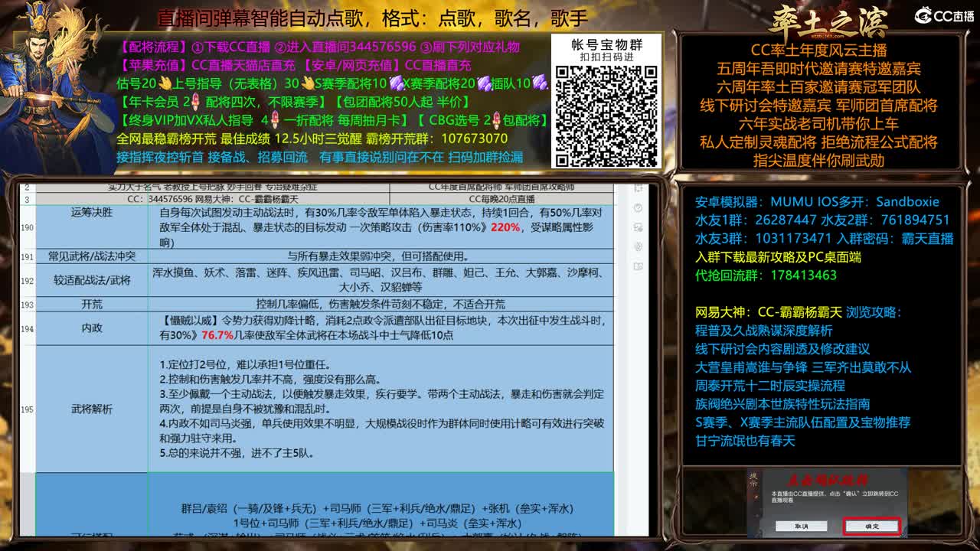Select row header 190
Screen dimensions: 980x551
pyautogui.click(x=28, y=227)
